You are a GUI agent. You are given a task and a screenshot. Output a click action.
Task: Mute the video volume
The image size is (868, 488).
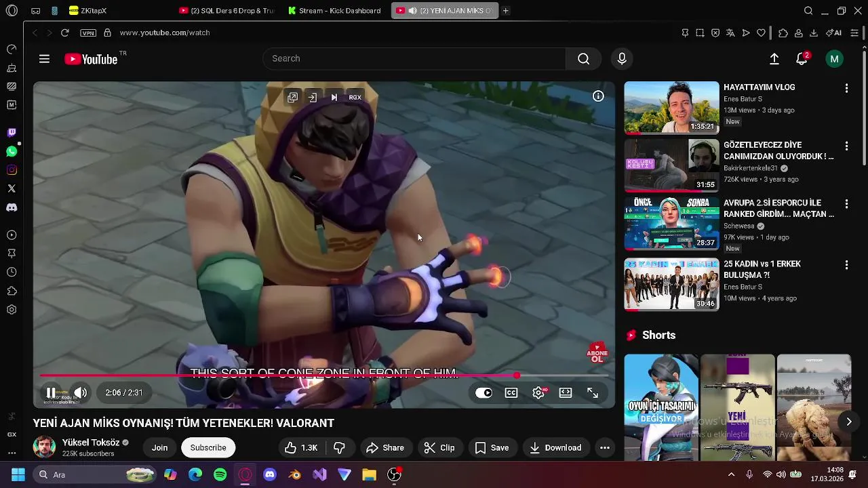[80, 392]
